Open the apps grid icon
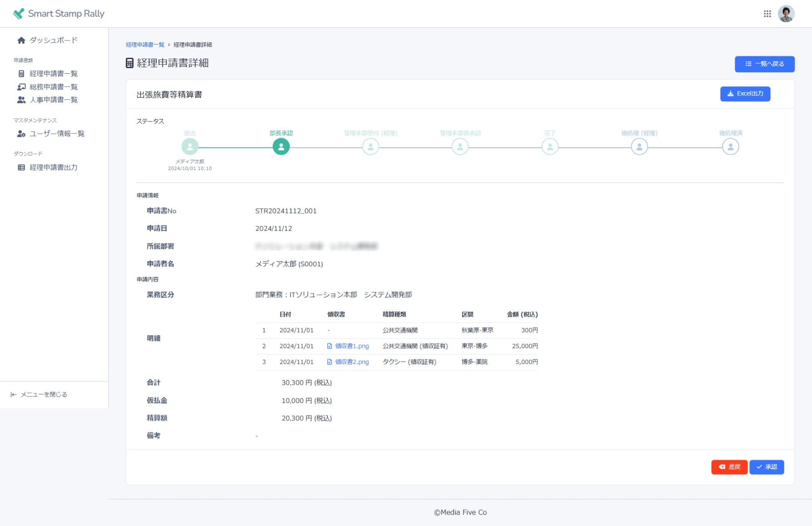812x526 pixels. pyautogui.click(x=767, y=14)
